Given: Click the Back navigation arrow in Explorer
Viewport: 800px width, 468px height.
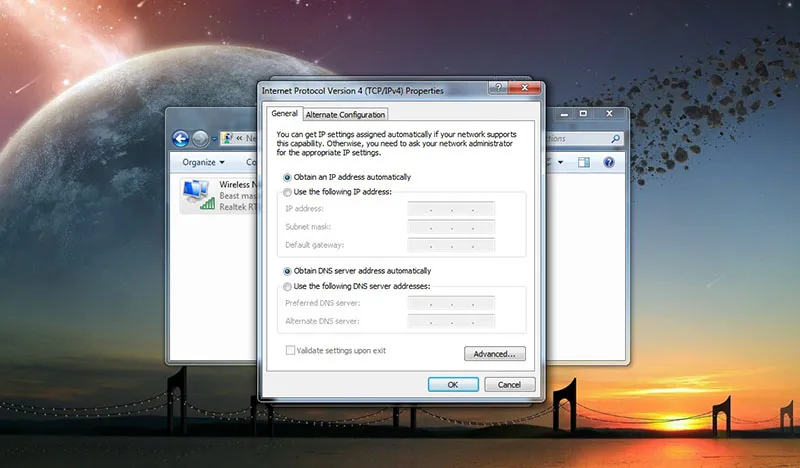Looking at the screenshot, I should click(x=181, y=139).
